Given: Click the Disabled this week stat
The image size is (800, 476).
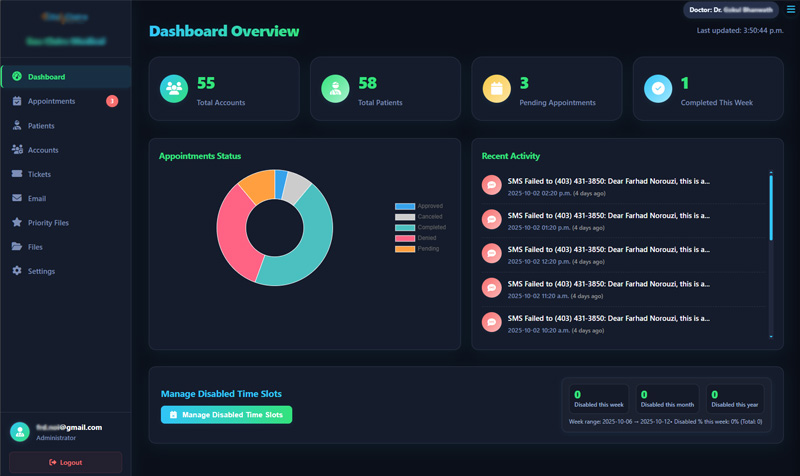Looking at the screenshot, I should [598, 398].
